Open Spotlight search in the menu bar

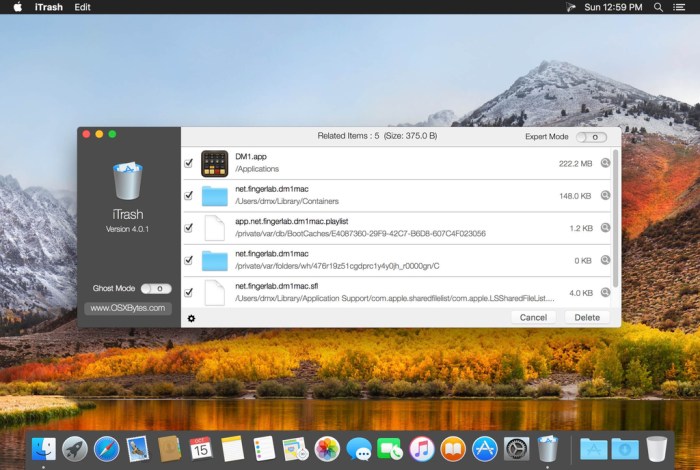click(x=658, y=7)
